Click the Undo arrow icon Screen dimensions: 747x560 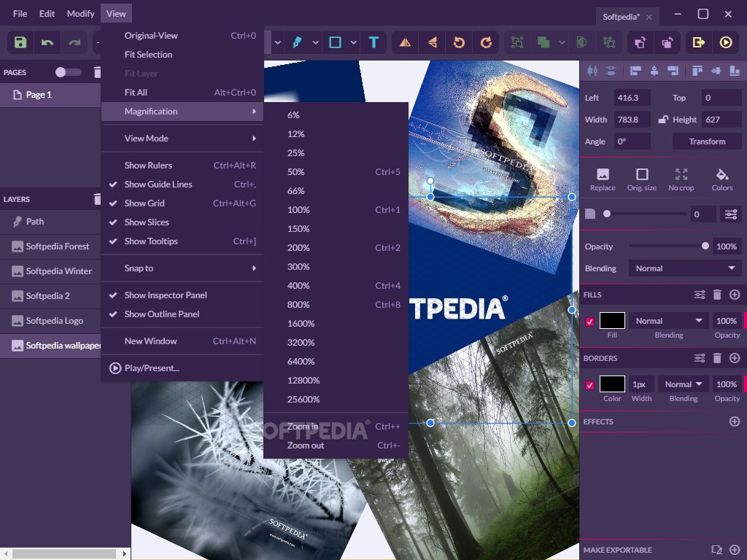(47, 42)
